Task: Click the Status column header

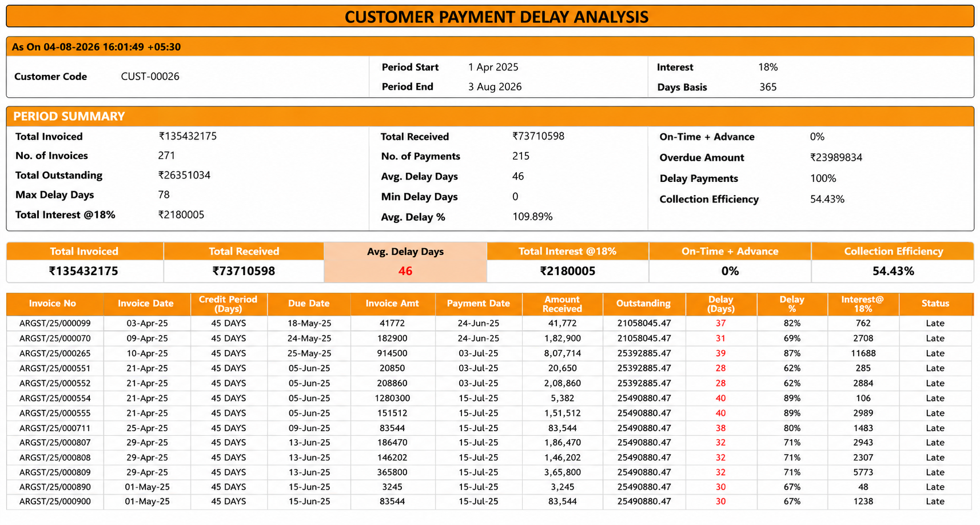Action: [x=935, y=304]
